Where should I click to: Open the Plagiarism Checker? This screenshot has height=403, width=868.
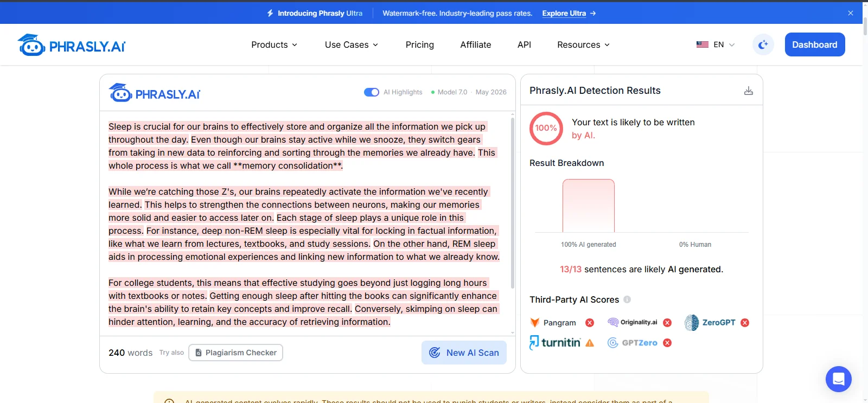click(235, 353)
